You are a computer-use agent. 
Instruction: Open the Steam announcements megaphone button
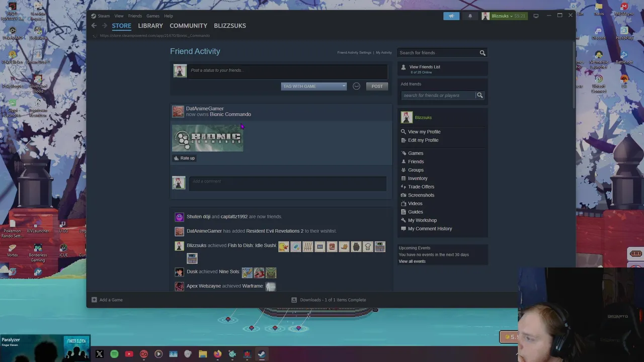pyautogui.click(x=451, y=16)
